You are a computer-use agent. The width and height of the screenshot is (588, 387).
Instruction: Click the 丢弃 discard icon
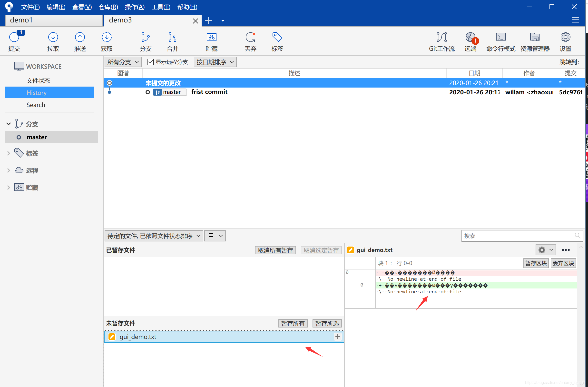tap(250, 38)
